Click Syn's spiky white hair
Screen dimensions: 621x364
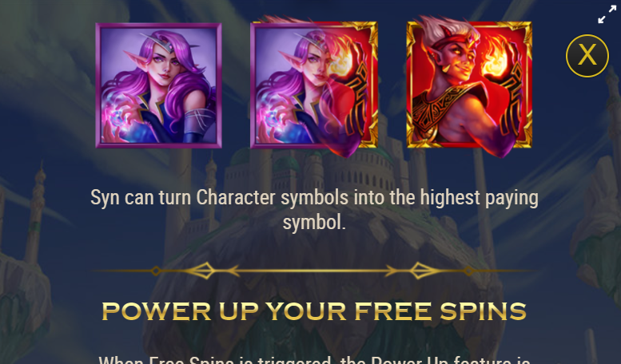coord(444,27)
